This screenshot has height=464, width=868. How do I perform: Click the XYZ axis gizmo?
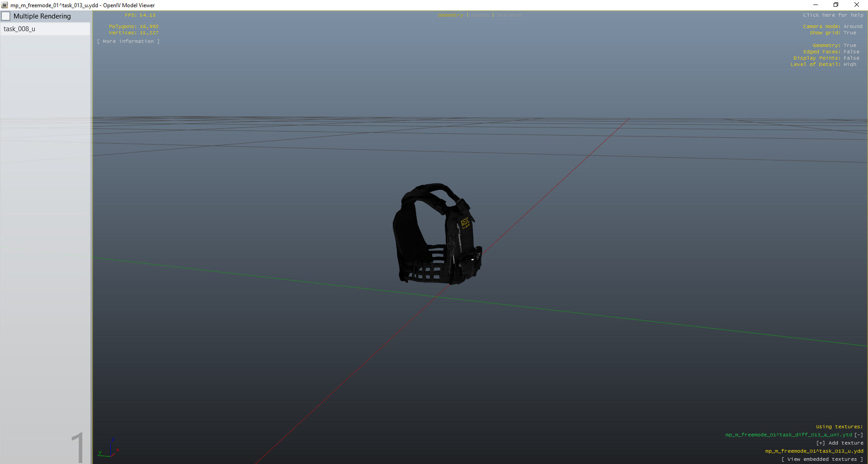(x=109, y=448)
